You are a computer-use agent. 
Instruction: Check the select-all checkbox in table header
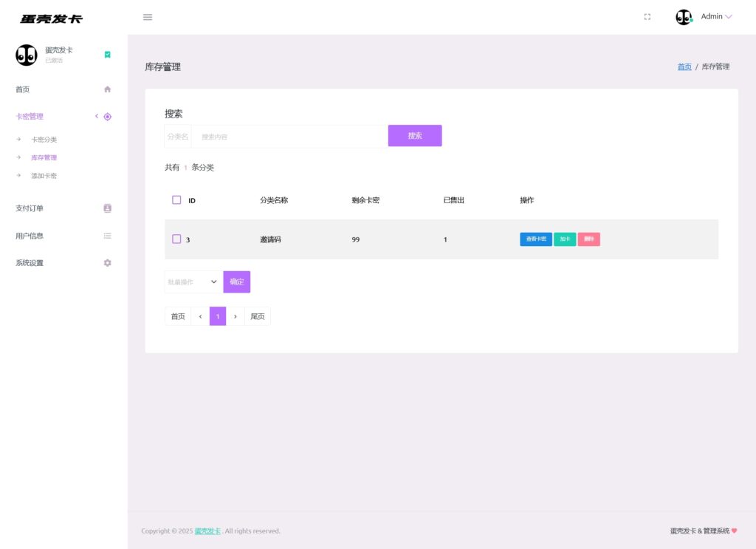tap(176, 200)
